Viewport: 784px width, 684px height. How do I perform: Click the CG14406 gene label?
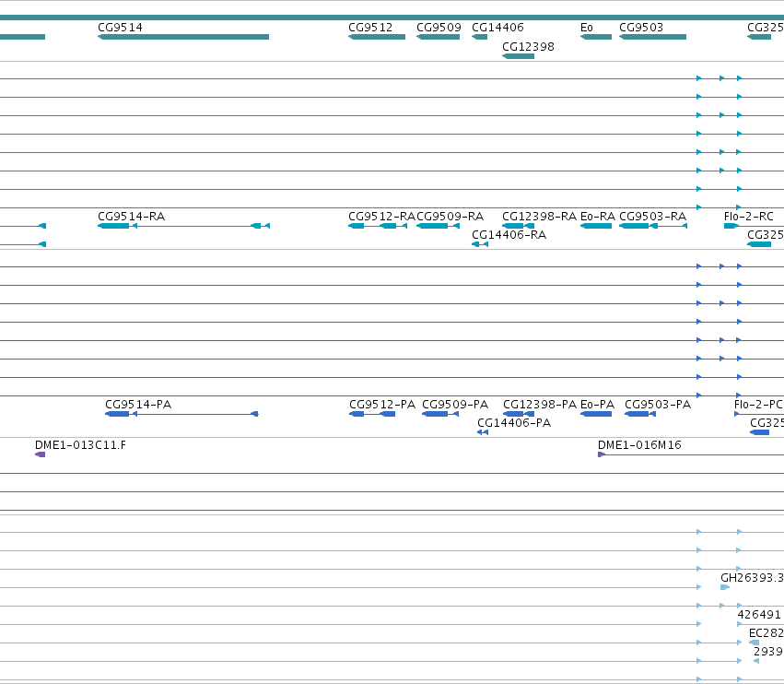(x=497, y=28)
